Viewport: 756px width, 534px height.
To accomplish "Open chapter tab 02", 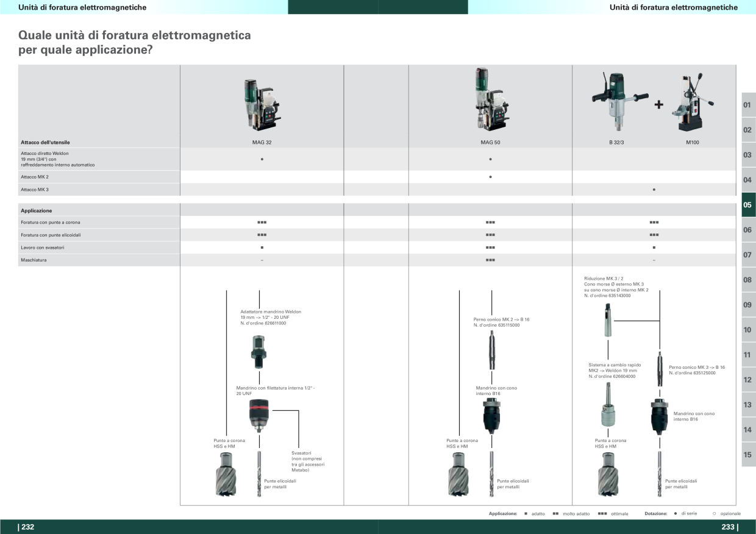I will tap(748, 130).
